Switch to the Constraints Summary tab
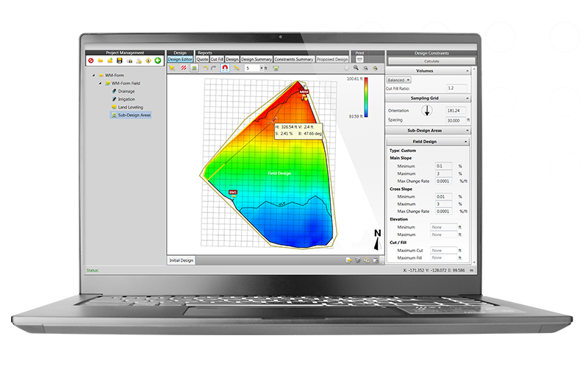Image resolution: width=588 pixels, height=369 pixels. [294, 59]
